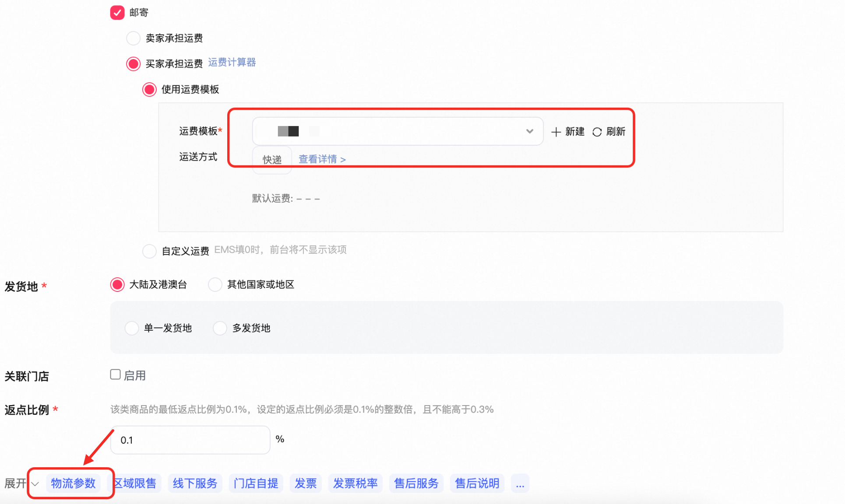This screenshot has width=845, height=504.
Task: Click the plus icon beside 新建
Action: pos(556,132)
